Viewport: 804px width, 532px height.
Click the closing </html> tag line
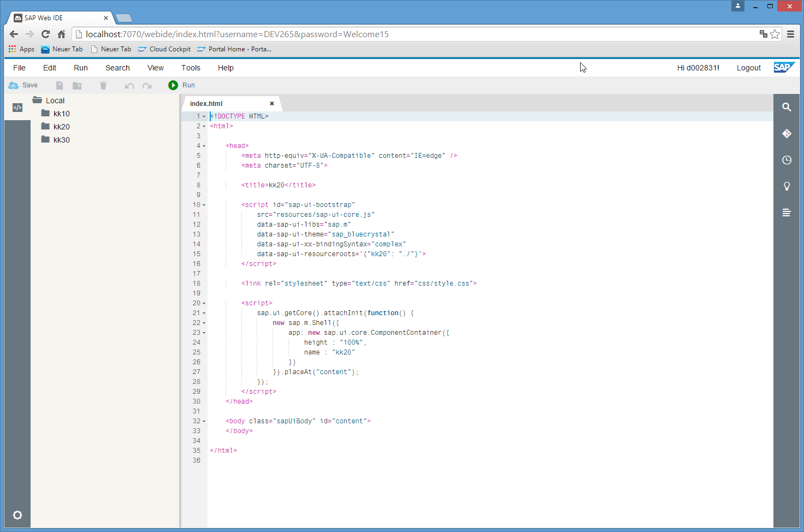tap(223, 451)
